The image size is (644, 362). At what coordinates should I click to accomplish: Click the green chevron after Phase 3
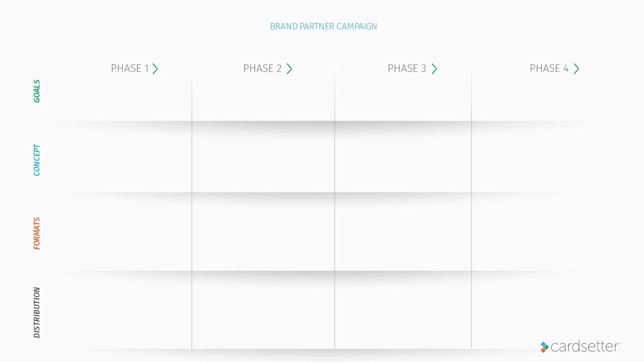click(x=434, y=69)
